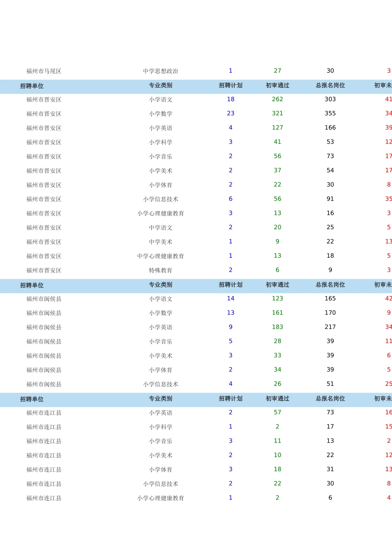Select total 54 in 晋安区 小学美术 row
This screenshot has width=392, height=555.
[330, 171]
